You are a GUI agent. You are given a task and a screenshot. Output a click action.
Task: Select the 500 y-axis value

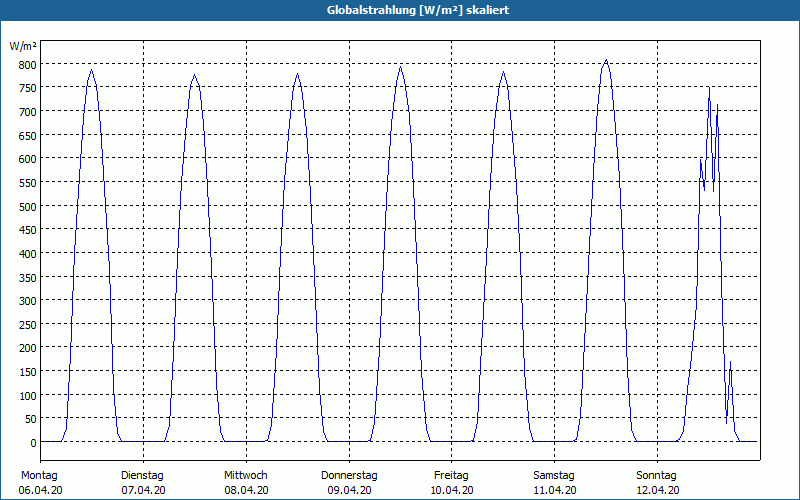click(x=28, y=207)
